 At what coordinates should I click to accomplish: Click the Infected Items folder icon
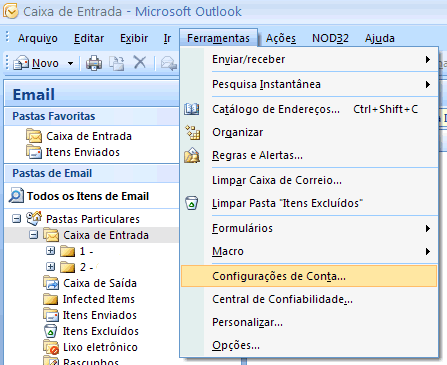[51, 299]
